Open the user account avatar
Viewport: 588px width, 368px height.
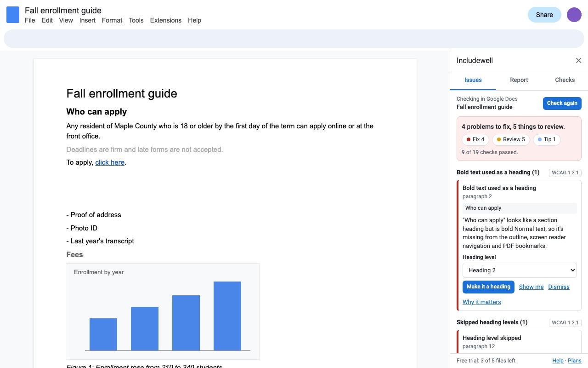coord(574,15)
